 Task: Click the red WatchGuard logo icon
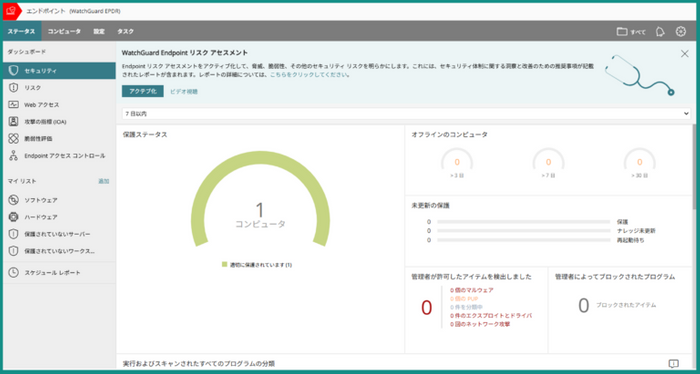[11, 11]
